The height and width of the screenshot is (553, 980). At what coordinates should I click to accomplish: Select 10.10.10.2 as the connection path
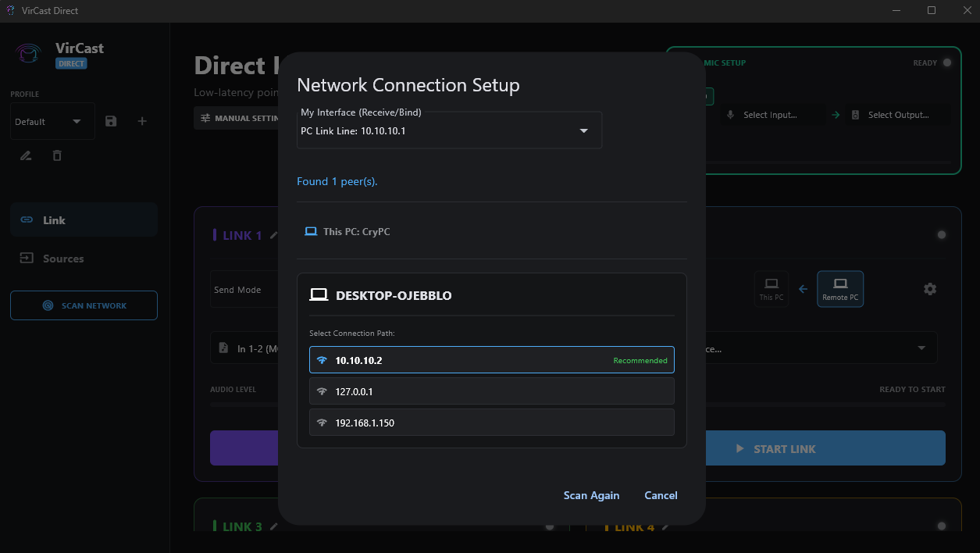coord(491,360)
